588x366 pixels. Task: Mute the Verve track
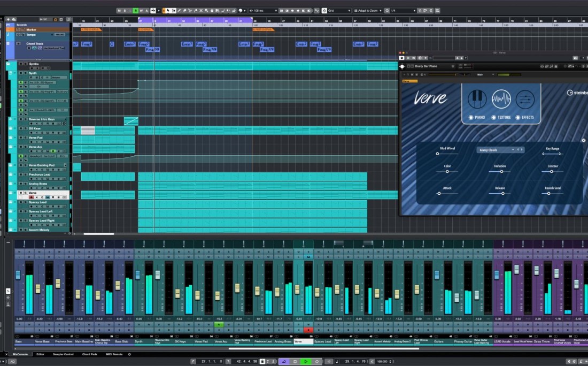click(20, 193)
